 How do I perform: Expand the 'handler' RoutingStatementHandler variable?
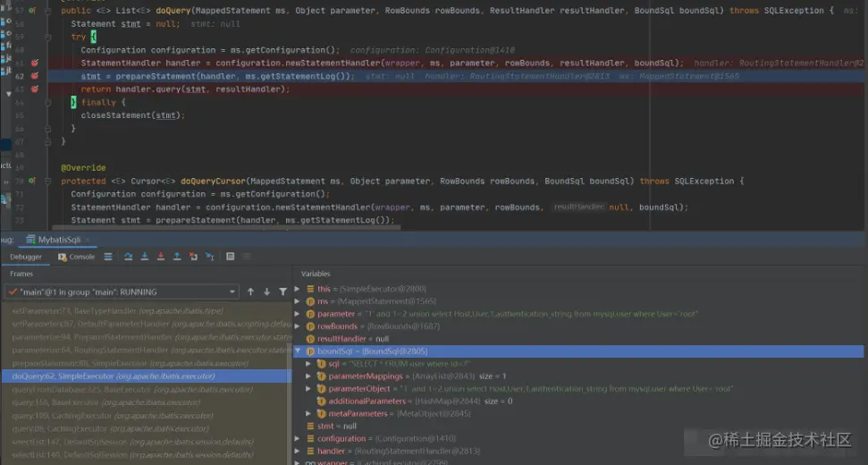point(298,452)
